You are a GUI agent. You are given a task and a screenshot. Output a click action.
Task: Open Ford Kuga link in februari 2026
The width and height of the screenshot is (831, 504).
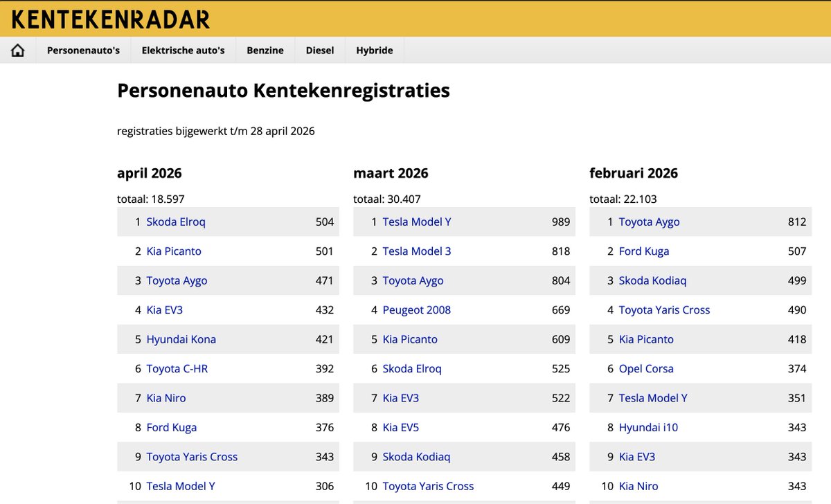pos(644,251)
